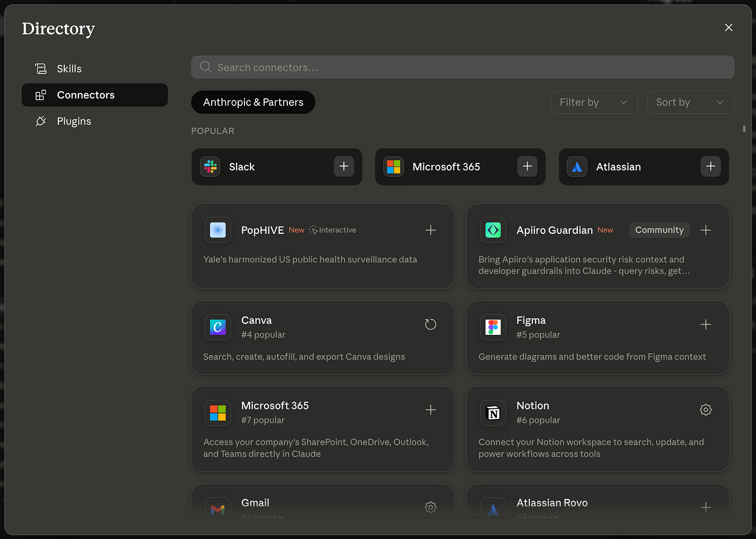This screenshot has height=539, width=756.
Task: Open the Plugins section
Action: (x=94, y=121)
